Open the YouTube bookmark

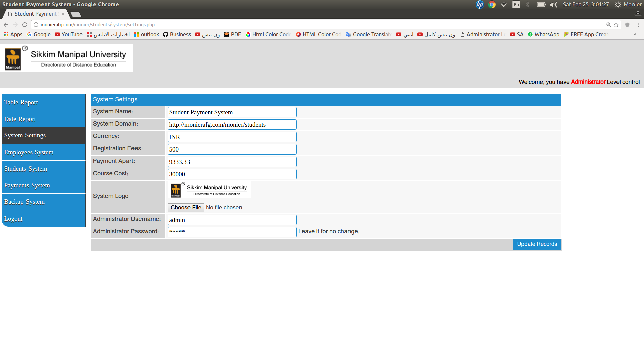(x=68, y=34)
